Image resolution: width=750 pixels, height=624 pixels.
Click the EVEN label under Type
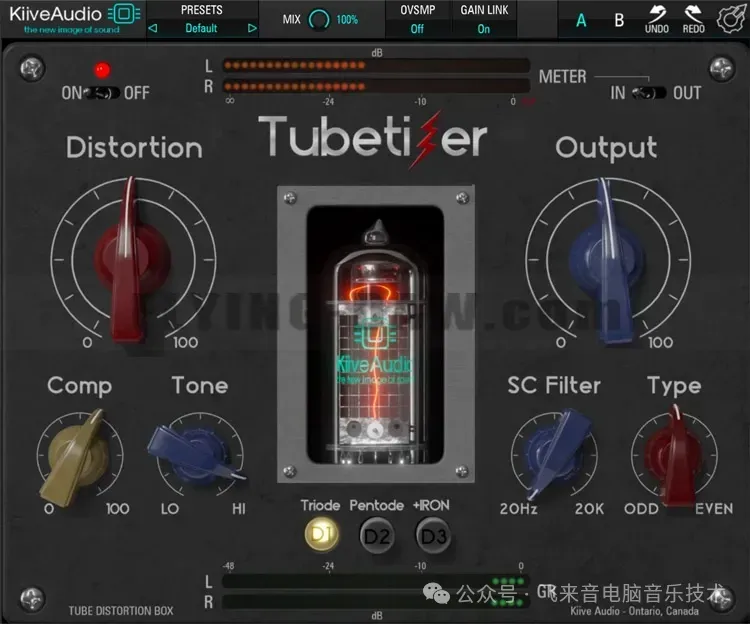714,509
